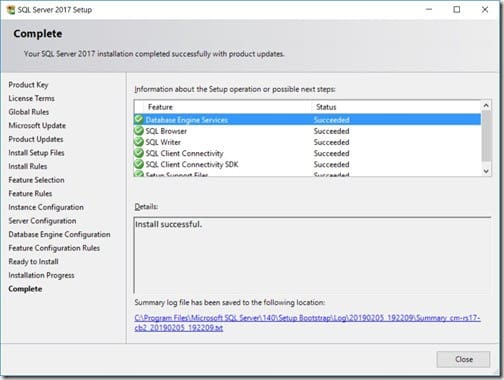
Task: Click the Global Rules step
Action: click(29, 112)
